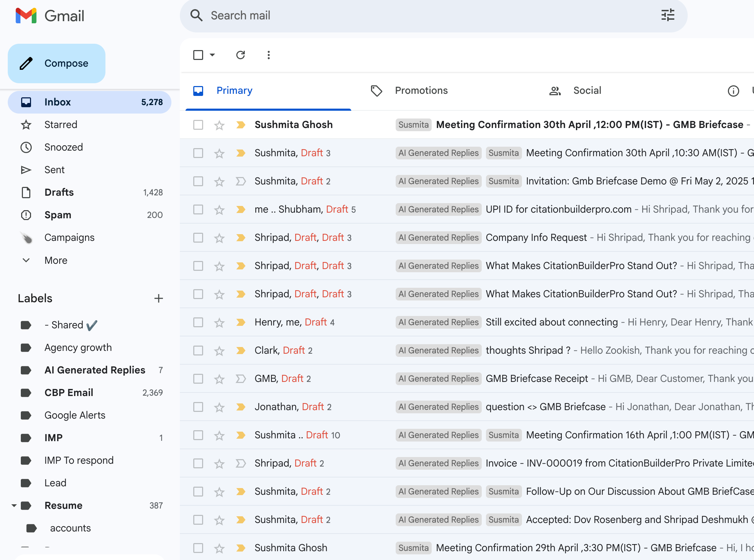This screenshot has height=560, width=754.
Task: Star the Sushmita Ghosh meeting 12:00 PM email
Action: click(219, 125)
